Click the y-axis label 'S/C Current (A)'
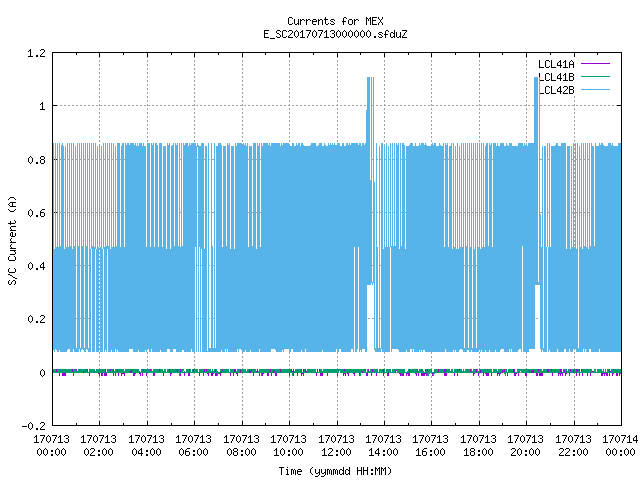The image size is (640, 480). tap(12, 241)
